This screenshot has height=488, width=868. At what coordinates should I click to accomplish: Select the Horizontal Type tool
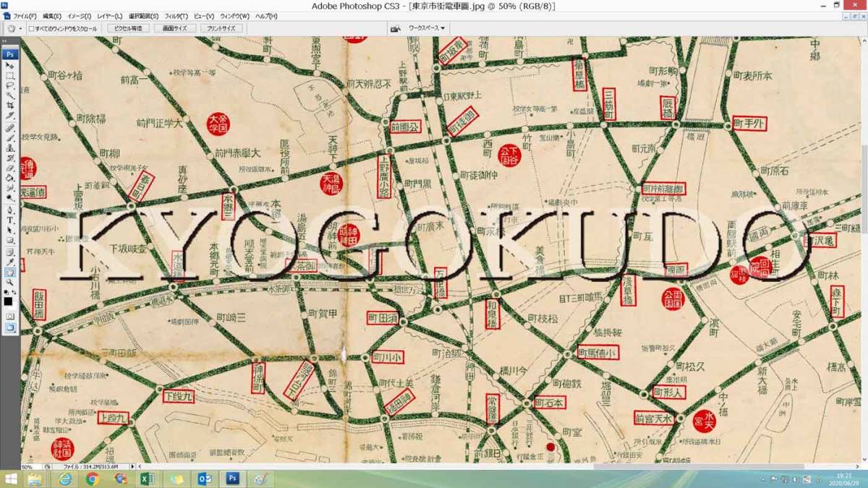10,219
